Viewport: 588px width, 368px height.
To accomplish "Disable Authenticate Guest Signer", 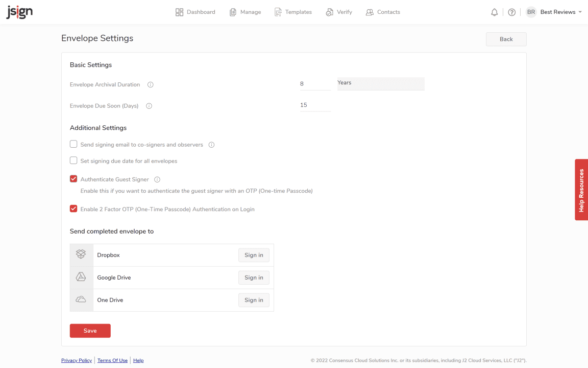I will click(x=73, y=178).
